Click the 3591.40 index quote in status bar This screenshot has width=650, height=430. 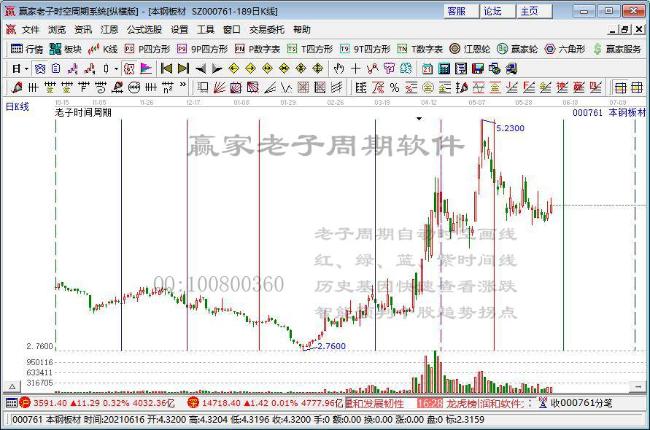(x=50, y=403)
